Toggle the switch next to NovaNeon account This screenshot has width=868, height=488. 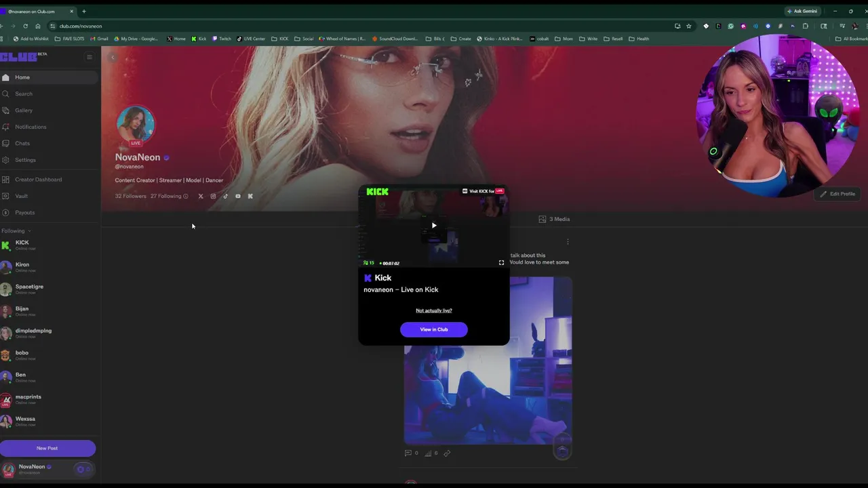click(83, 469)
